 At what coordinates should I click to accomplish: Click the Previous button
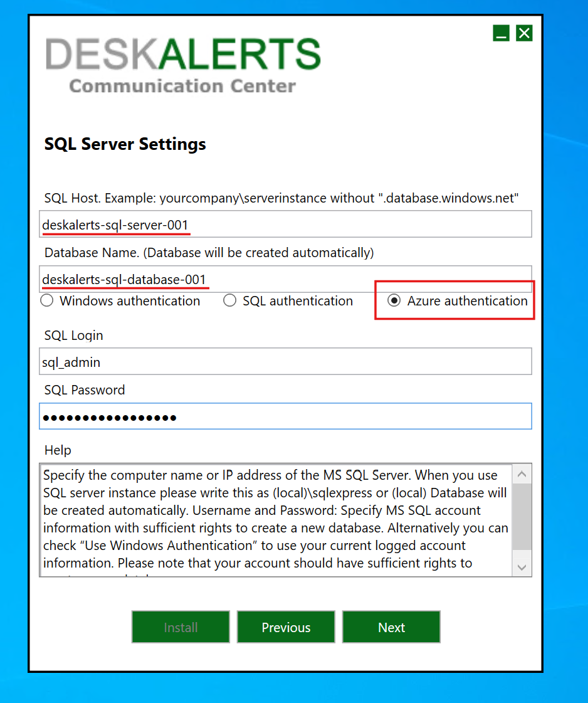pos(286,626)
